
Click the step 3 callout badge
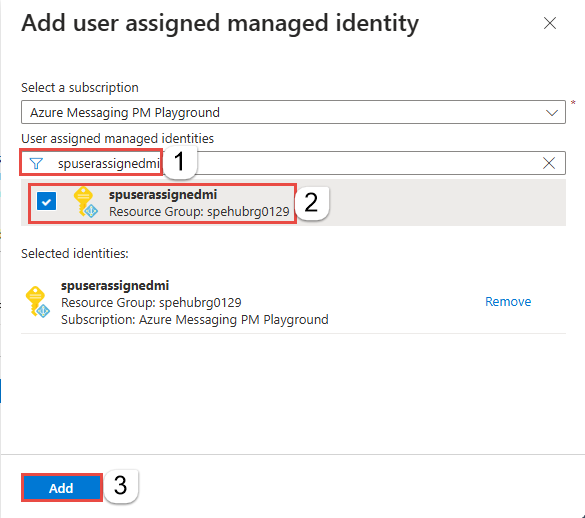[x=121, y=486]
